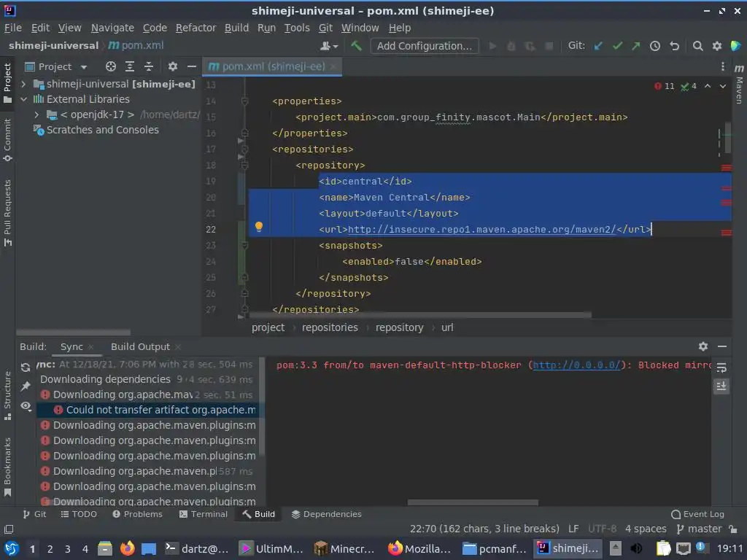
Task: Switch to the Build Output tab
Action: 140,346
